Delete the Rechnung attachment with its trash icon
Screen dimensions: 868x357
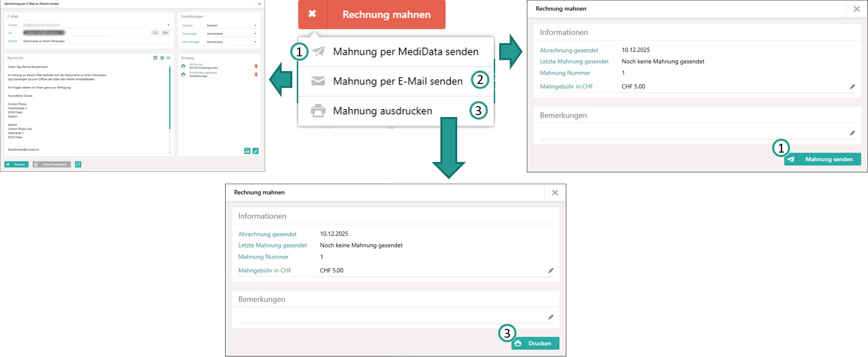(256, 66)
